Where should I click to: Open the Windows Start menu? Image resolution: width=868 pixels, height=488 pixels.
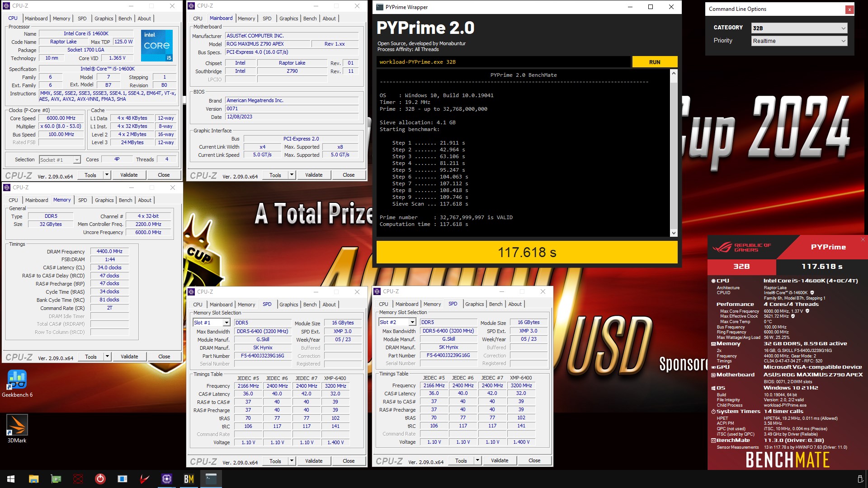[x=11, y=479]
